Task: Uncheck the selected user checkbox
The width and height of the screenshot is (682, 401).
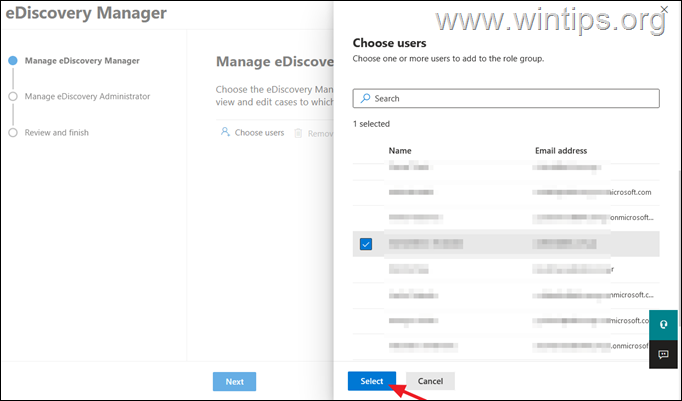Action: [x=366, y=244]
